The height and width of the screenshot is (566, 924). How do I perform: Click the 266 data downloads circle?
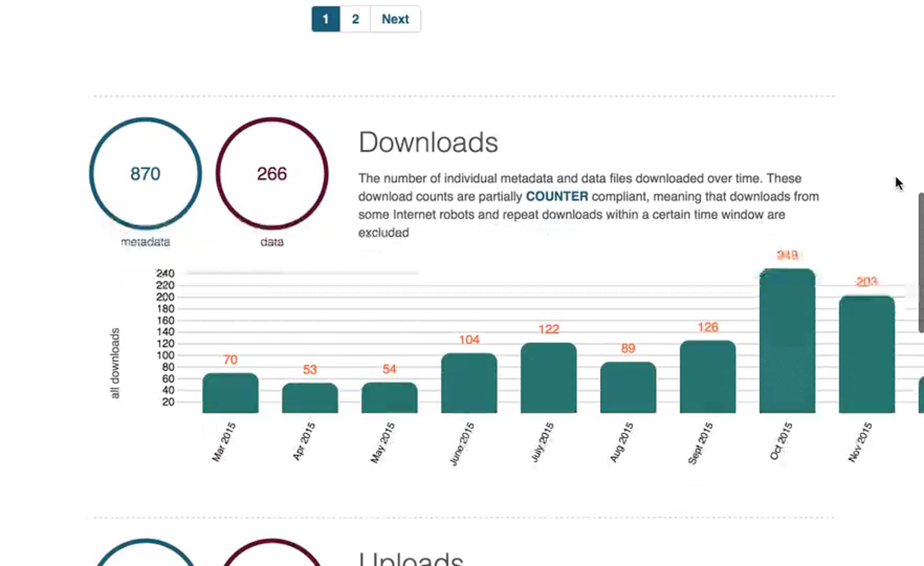point(272,173)
